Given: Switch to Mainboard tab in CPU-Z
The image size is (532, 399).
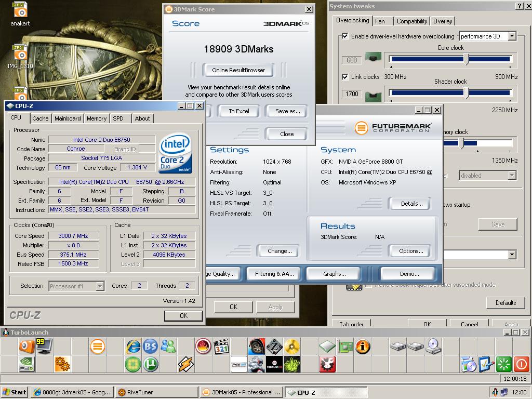Looking at the screenshot, I should coord(68,118).
